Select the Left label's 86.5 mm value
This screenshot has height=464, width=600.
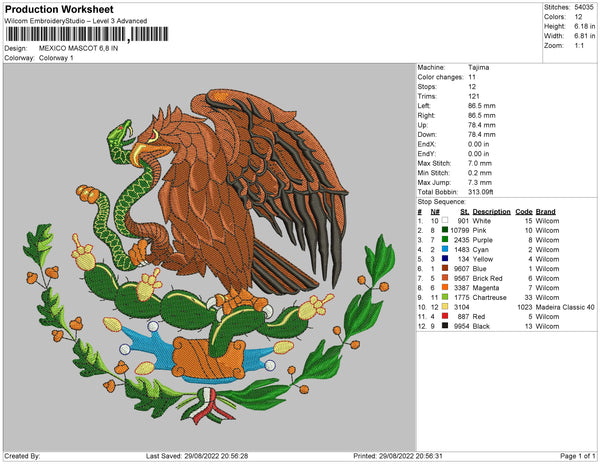pyautogui.click(x=481, y=106)
